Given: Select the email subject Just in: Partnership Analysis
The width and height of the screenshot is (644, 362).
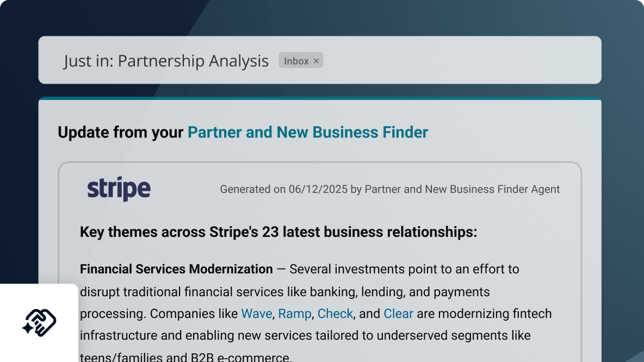Looking at the screenshot, I should [x=166, y=61].
